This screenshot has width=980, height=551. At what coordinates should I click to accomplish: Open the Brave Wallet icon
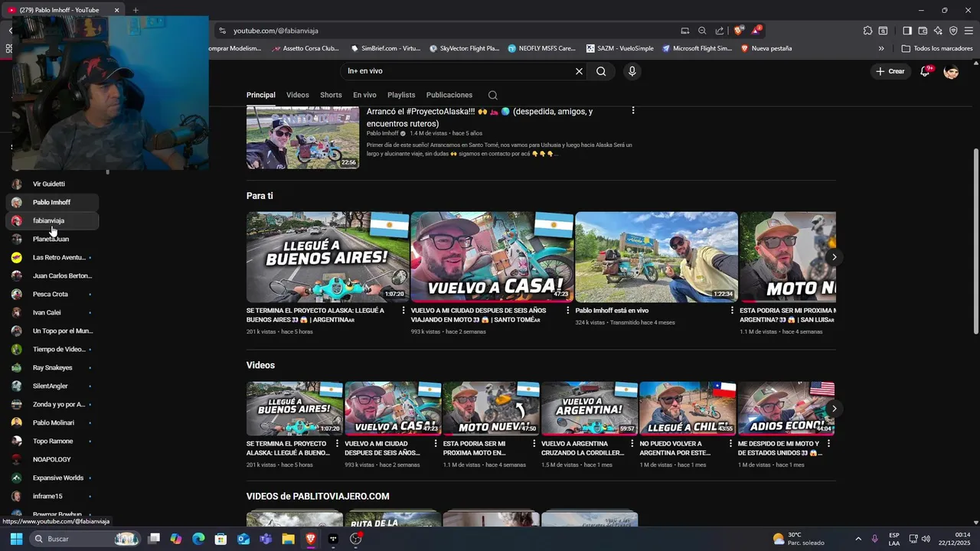[x=923, y=31]
